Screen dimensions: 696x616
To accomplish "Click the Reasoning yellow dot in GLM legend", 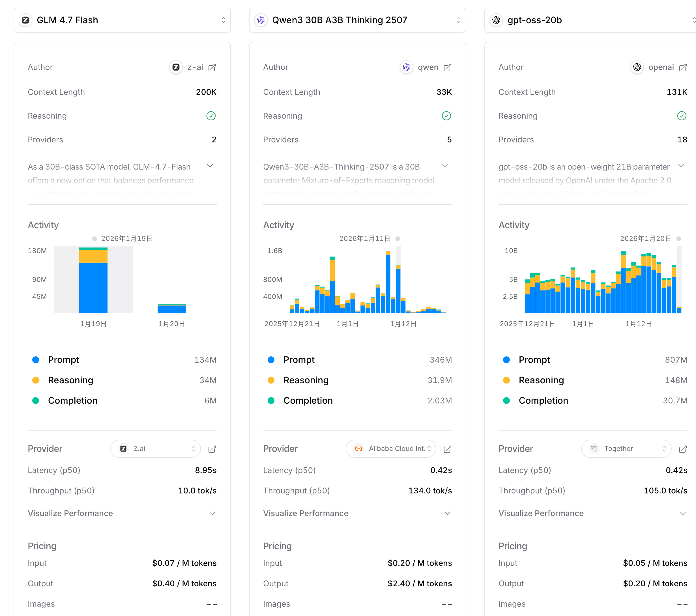I will (x=35, y=380).
